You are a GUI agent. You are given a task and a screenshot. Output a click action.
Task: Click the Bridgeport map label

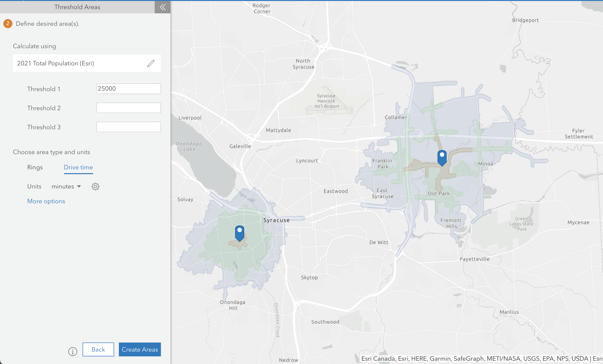525,20
